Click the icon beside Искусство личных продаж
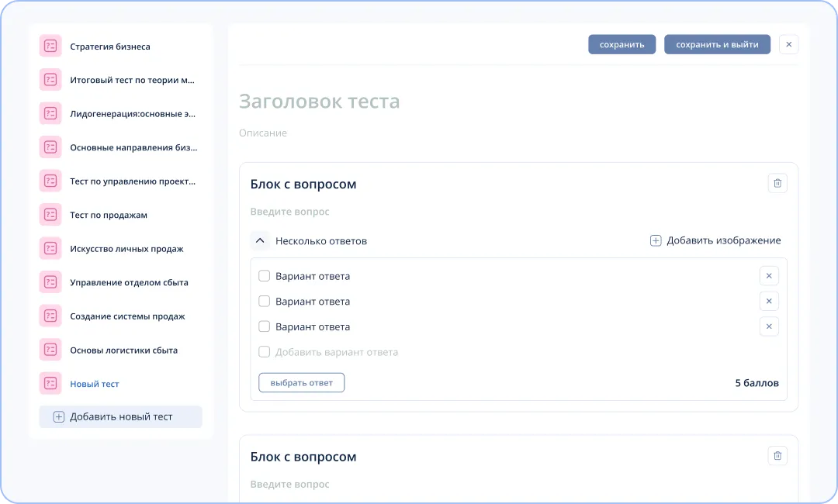The height and width of the screenshot is (504, 838). 50,248
